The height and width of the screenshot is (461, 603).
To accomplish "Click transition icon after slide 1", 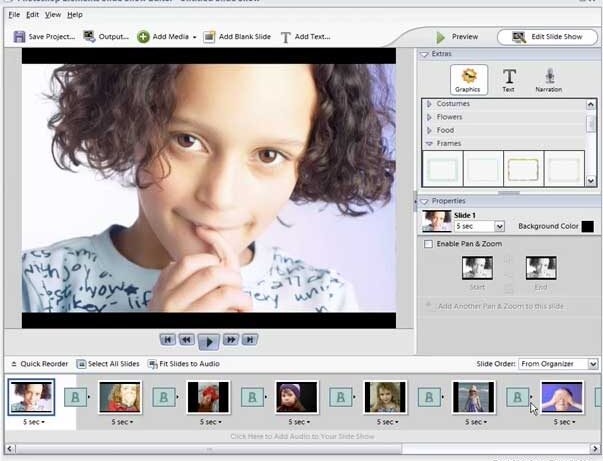I will [75, 397].
